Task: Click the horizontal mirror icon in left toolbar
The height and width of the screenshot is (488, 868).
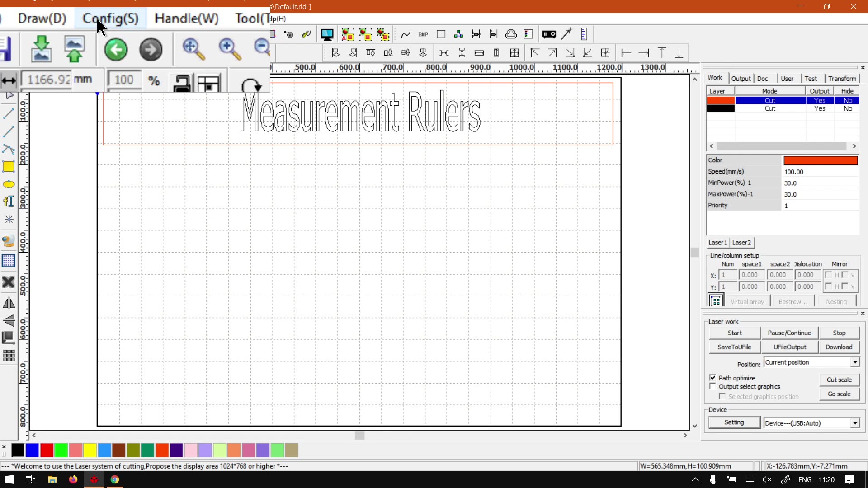Action: [x=9, y=303]
